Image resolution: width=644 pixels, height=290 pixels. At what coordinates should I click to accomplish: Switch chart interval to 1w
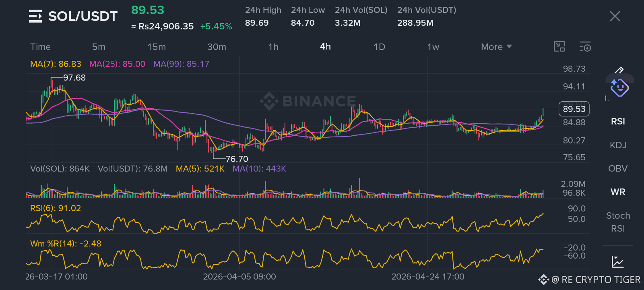(433, 47)
